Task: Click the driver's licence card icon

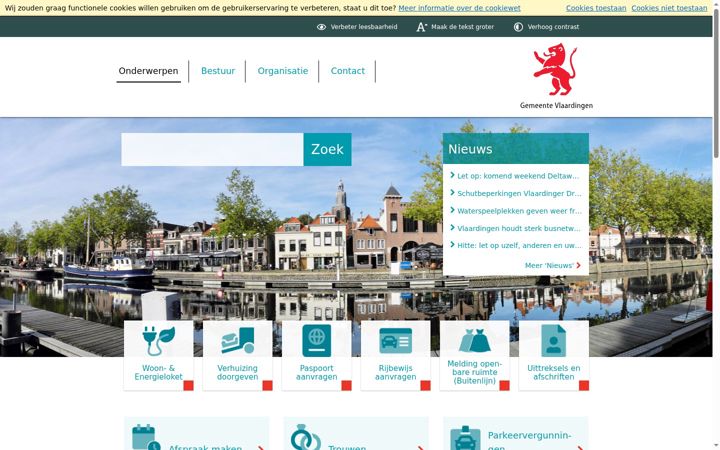Action: coord(395,341)
